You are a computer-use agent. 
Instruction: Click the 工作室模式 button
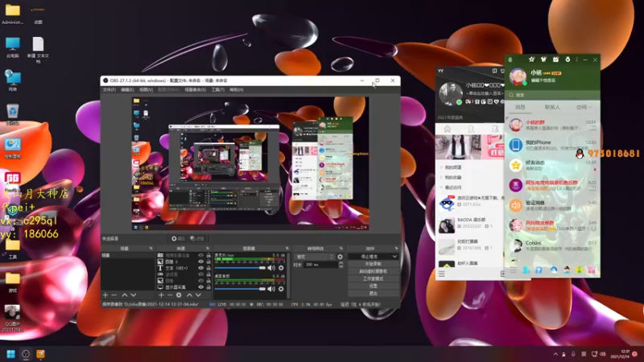coord(374,278)
